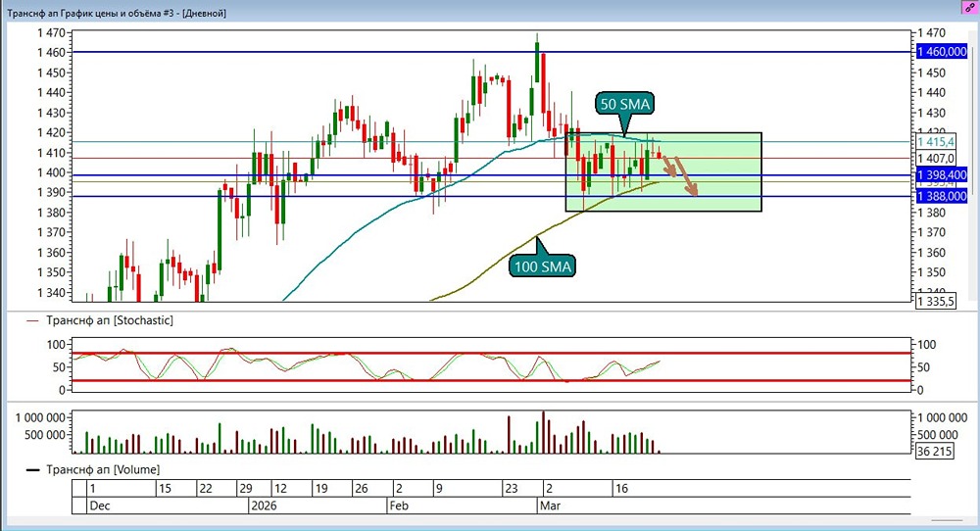Click the 2026 year marker on the time axis
980x531 pixels.
pos(263,506)
